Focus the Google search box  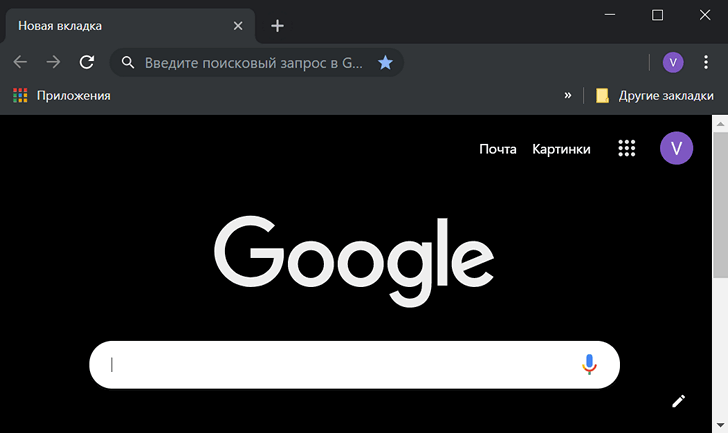(x=354, y=365)
